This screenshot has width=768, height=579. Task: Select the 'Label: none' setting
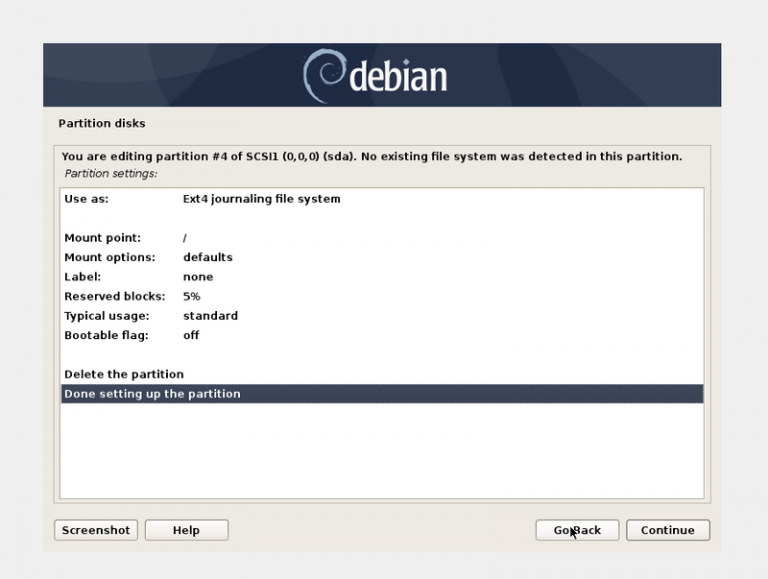(x=382, y=277)
